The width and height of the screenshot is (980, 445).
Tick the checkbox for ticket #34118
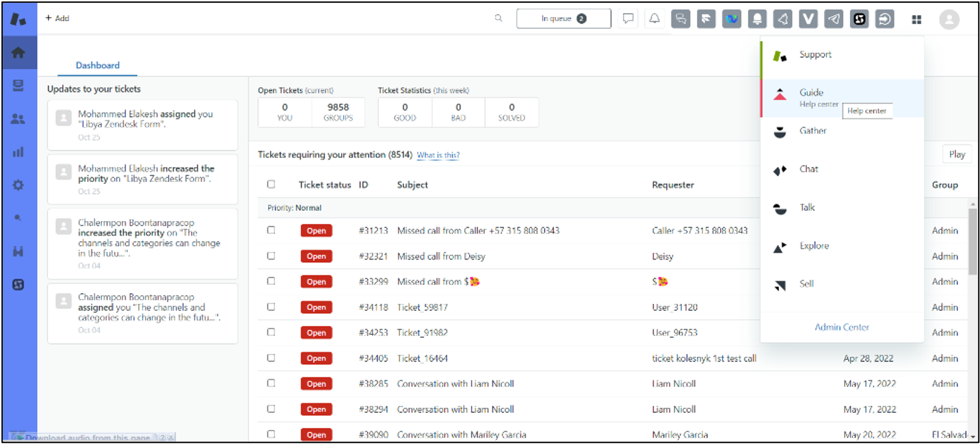pos(271,307)
